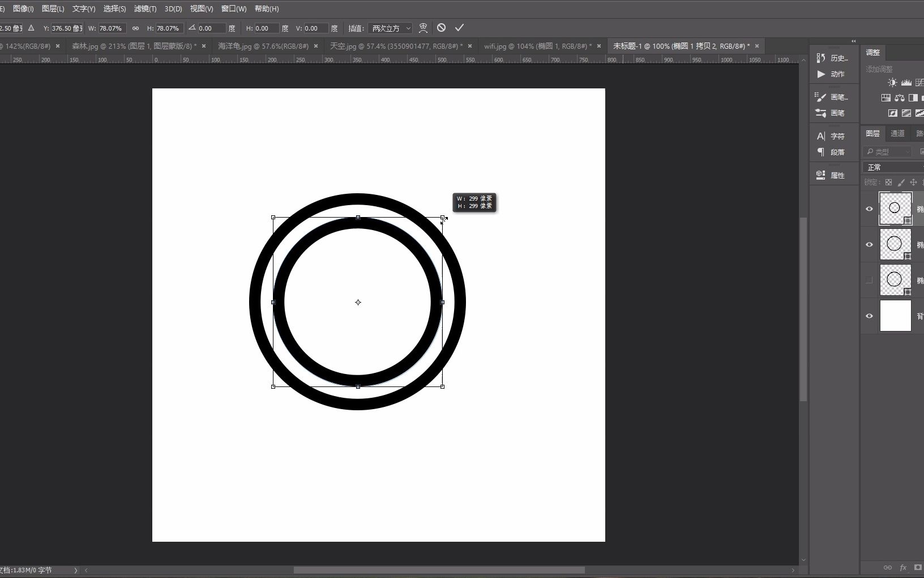The height and width of the screenshot is (578, 924).
Task: Open the layer blend mode dropdown (正常)
Action: (x=893, y=167)
